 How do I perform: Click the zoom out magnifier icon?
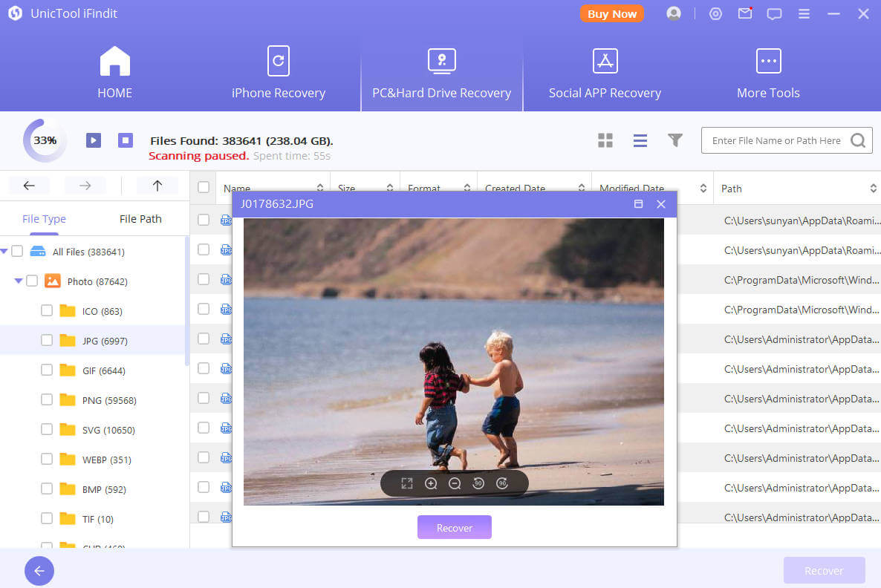point(455,483)
